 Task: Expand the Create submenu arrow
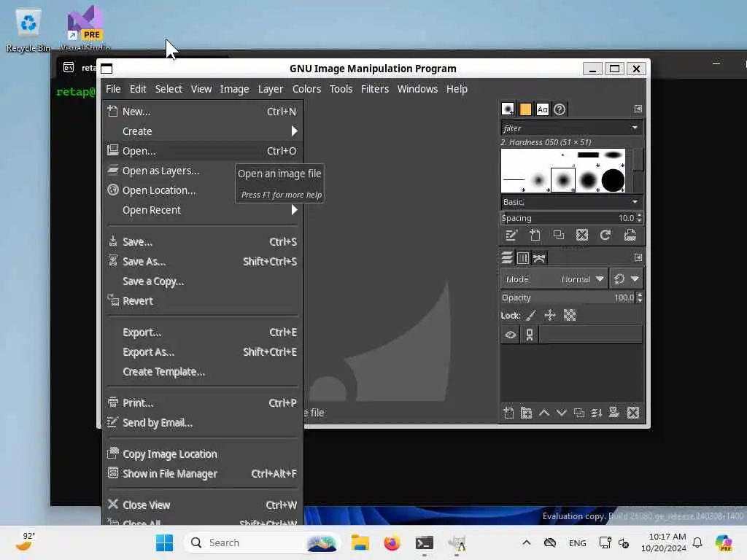click(295, 131)
